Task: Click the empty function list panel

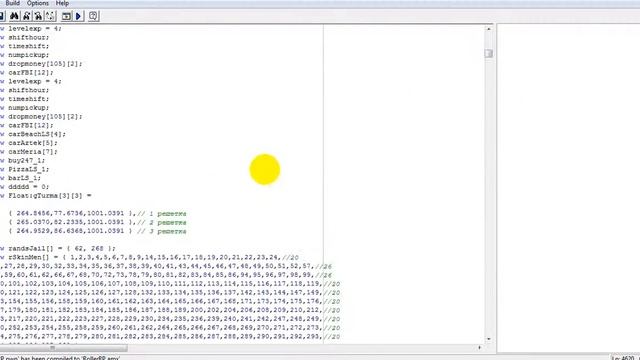Action: 568,188
